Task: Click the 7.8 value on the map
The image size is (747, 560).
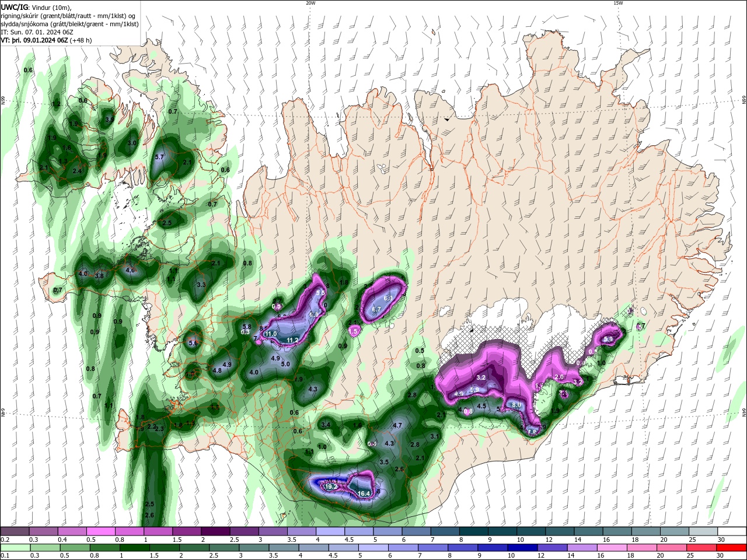Action: pos(532,432)
